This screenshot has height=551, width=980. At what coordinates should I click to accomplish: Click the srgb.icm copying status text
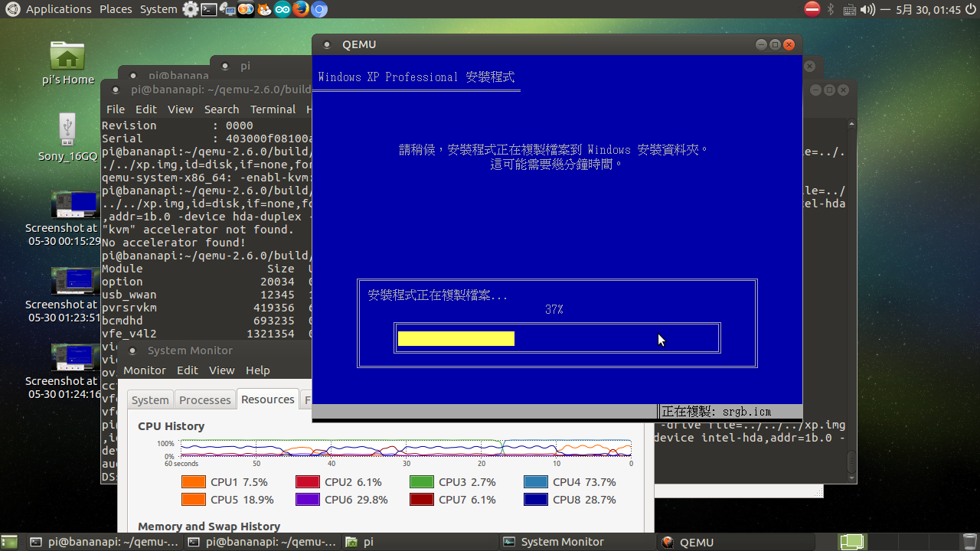[717, 412]
